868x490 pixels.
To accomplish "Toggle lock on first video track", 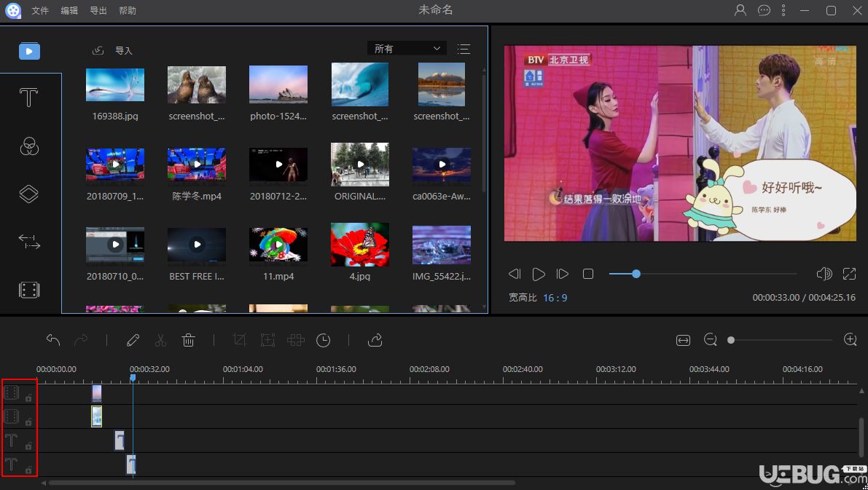I will (x=28, y=398).
